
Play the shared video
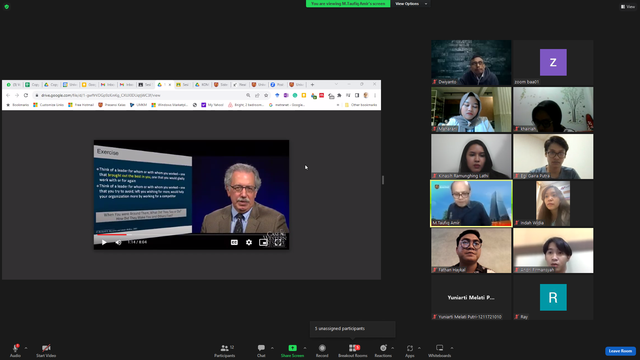tap(104, 242)
